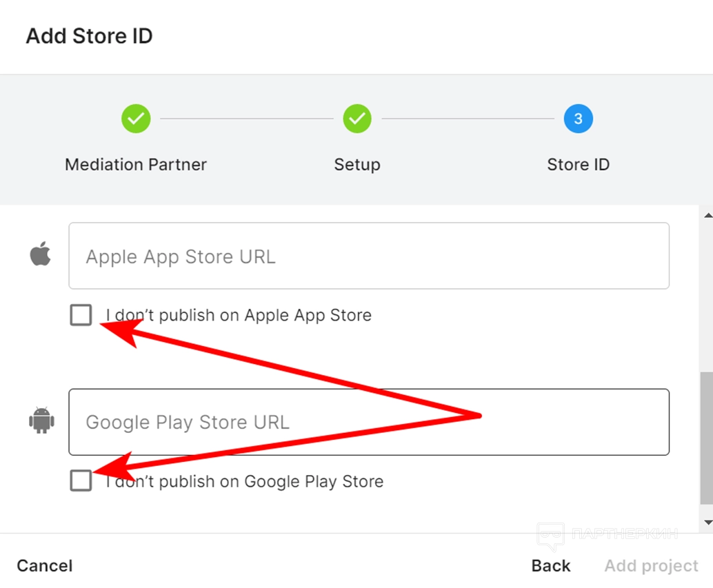This screenshot has height=588, width=713.
Task: Go to the Mediation Partner step label
Action: click(136, 165)
